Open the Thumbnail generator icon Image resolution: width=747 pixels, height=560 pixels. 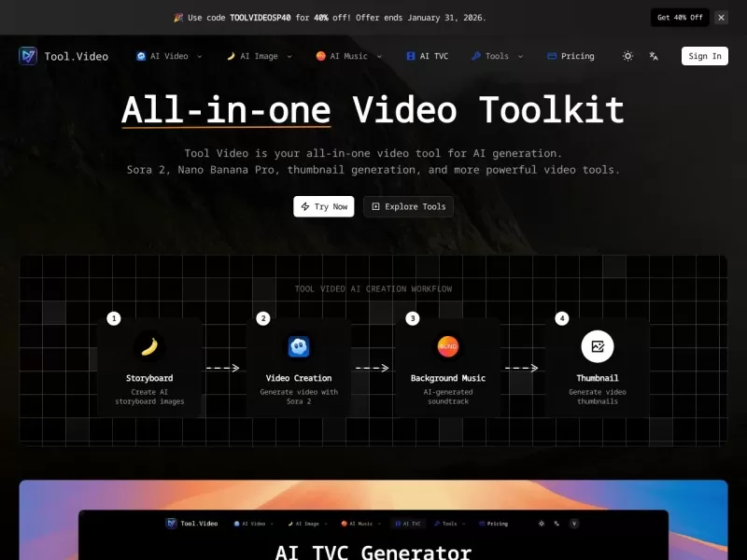point(598,346)
